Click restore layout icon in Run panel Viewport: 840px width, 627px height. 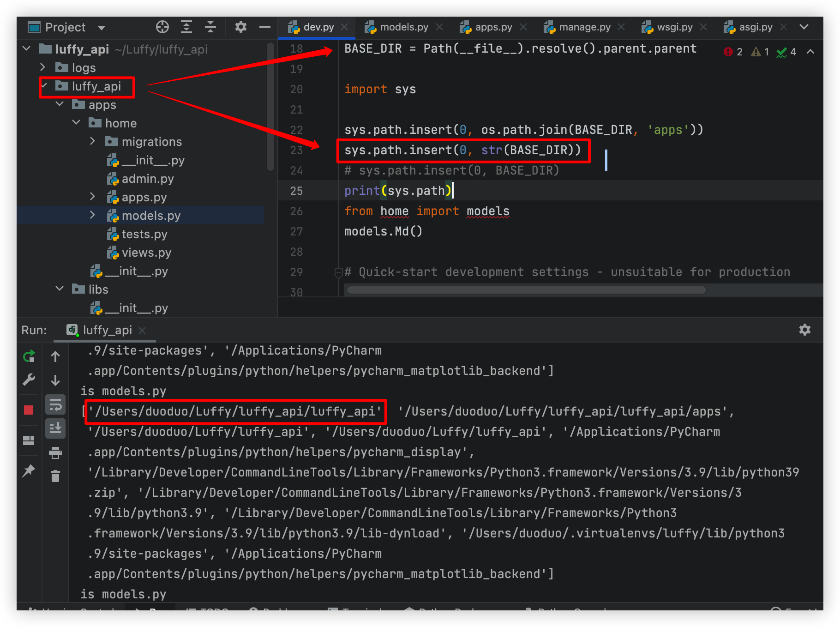29,440
